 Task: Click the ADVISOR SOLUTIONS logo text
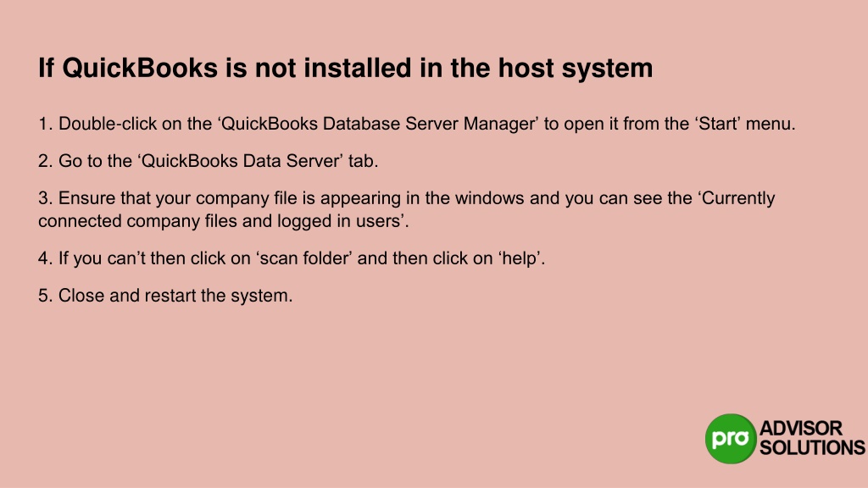(x=811, y=438)
